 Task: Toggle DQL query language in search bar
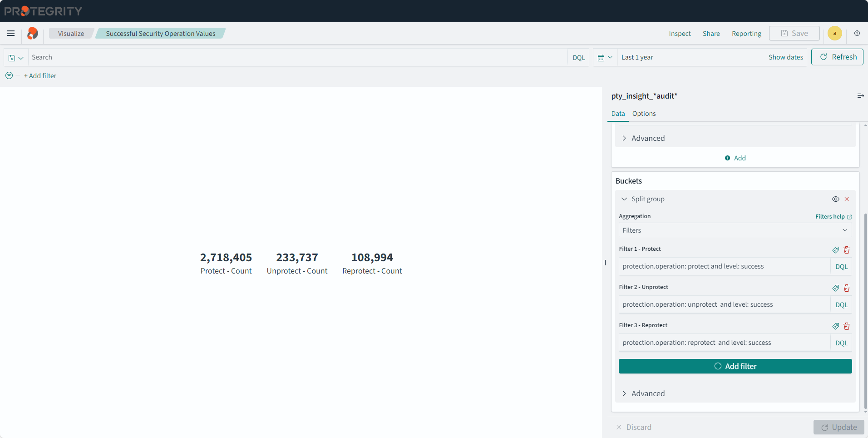pyautogui.click(x=578, y=58)
